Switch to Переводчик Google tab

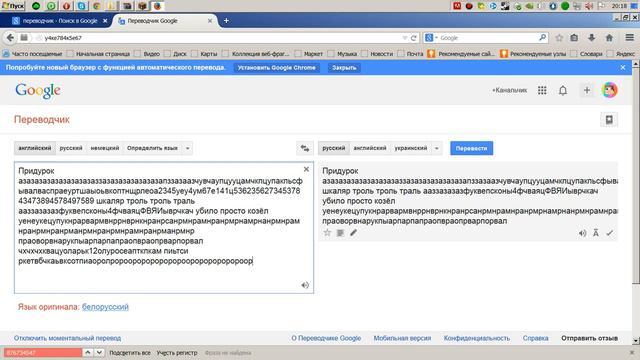click(x=165, y=21)
